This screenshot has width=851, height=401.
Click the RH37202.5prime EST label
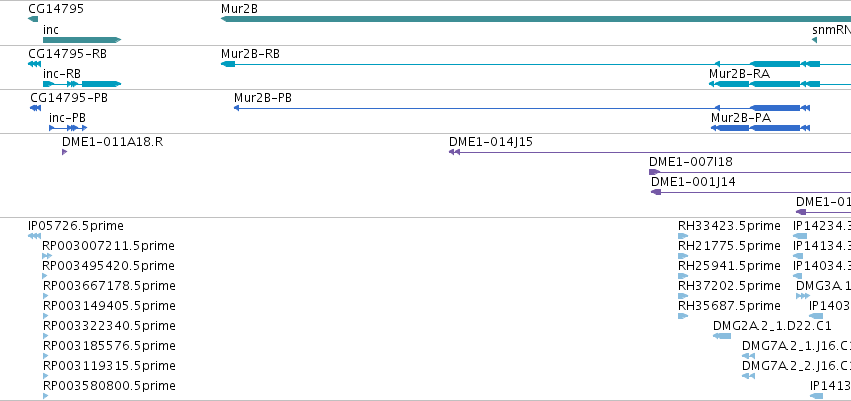[729, 286]
